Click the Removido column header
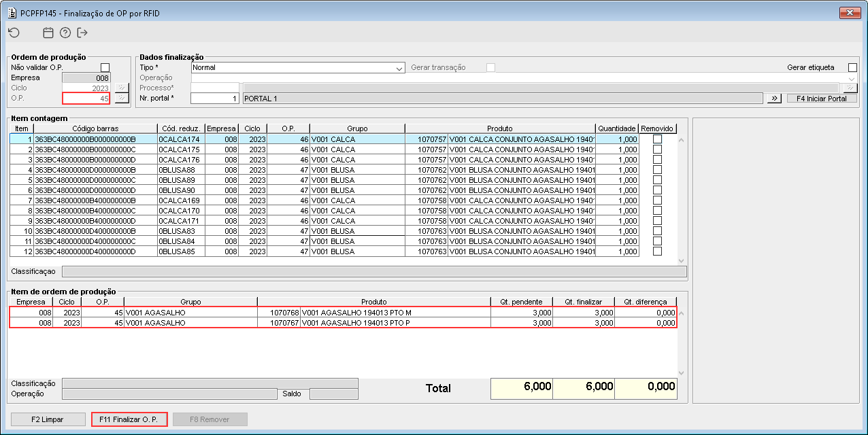This screenshot has width=868, height=435. 658,128
